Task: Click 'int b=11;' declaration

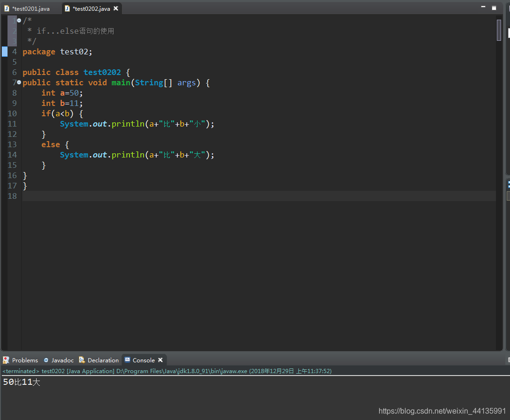Action: click(x=62, y=104)
